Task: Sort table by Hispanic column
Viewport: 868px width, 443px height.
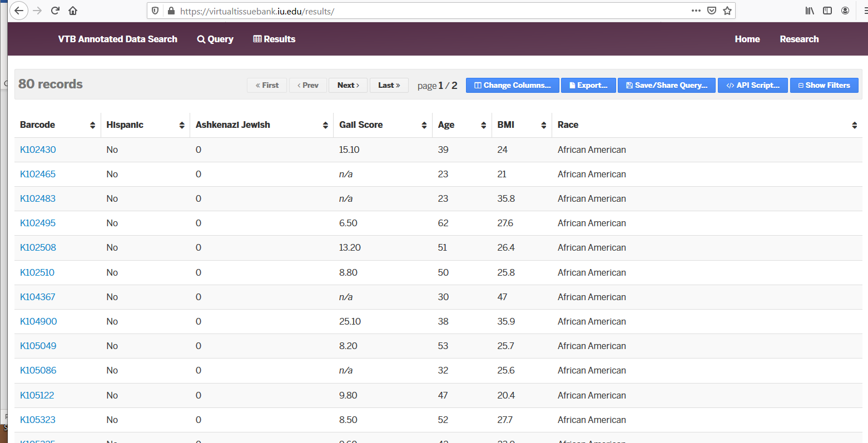Action: point(145,125)
